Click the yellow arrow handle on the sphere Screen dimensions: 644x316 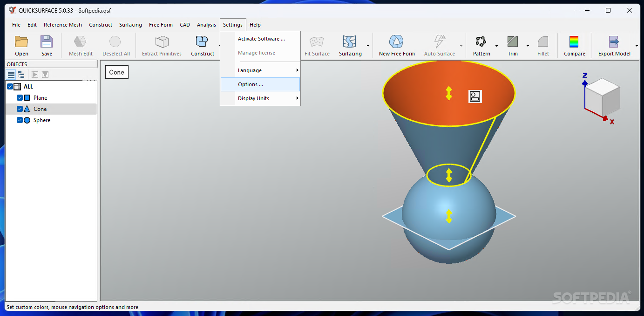click(449, 216)
